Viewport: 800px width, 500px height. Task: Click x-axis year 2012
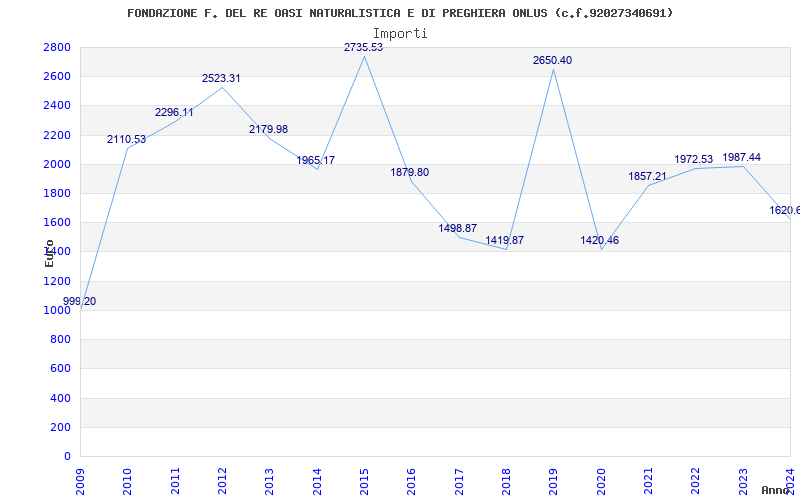222,481
